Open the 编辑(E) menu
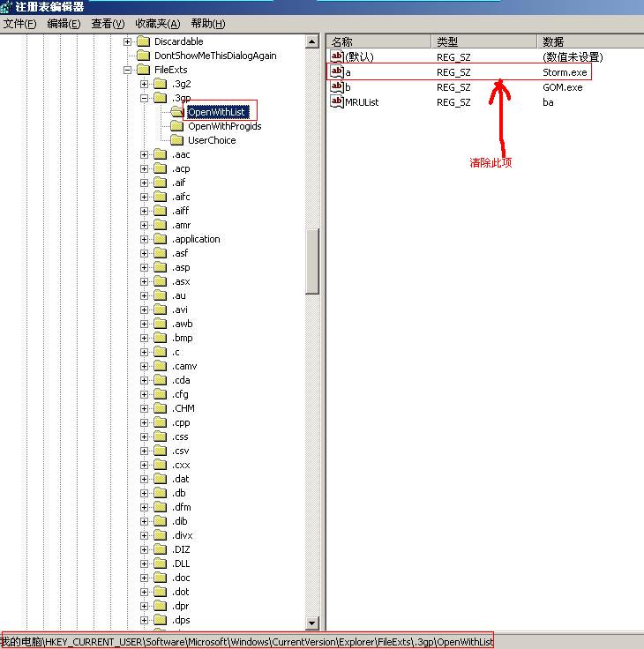The width and height of the screenshot is (644, 649). 64,24
